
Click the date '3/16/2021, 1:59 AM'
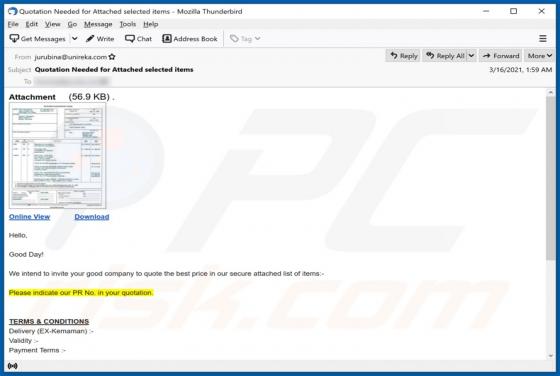[x=520, y=70]
